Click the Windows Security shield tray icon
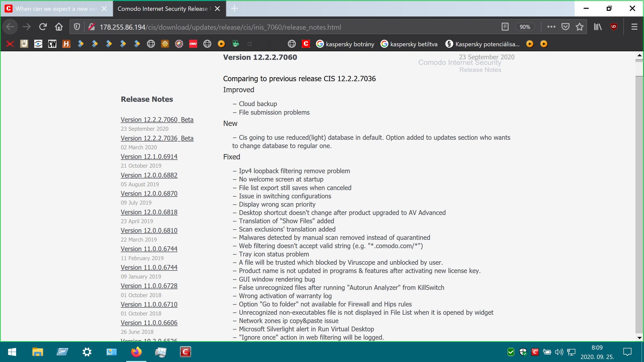Viewport: 644px width, 362px height. pyautogui.click(x=523, y=352)
